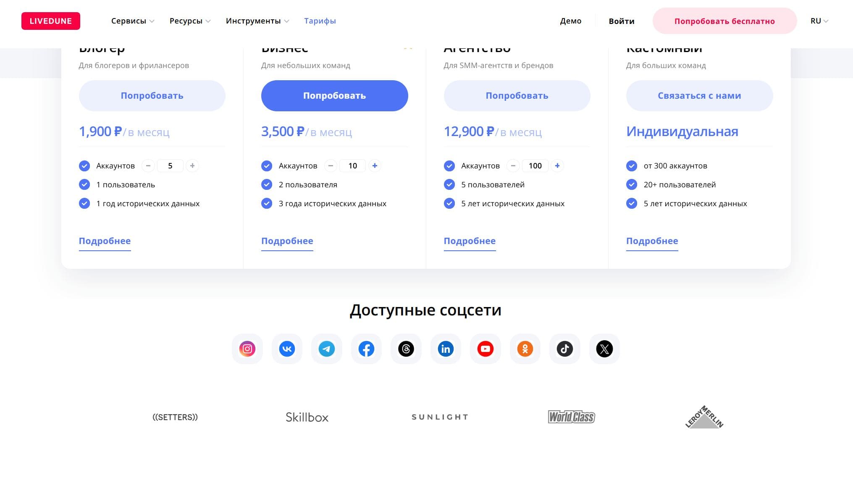853x504 pixels.
Task: Click the accounts field showing 100
Action: click(x=535, y=166)
